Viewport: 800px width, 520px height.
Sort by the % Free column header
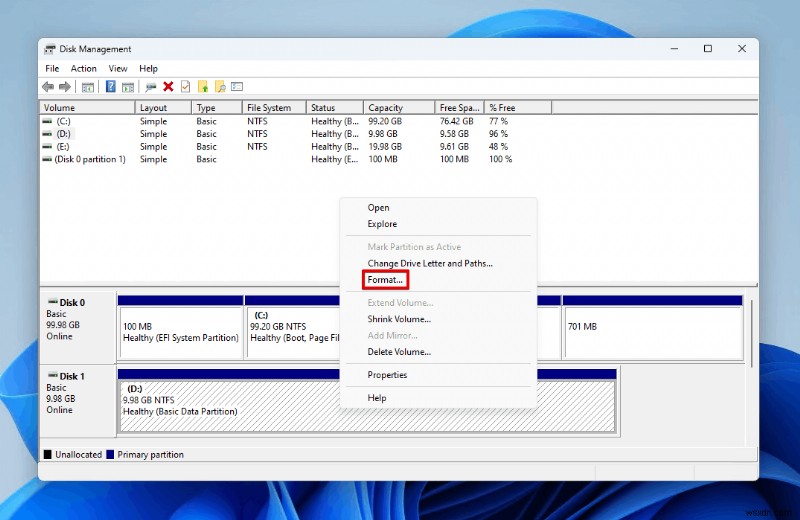click(518, 108)
